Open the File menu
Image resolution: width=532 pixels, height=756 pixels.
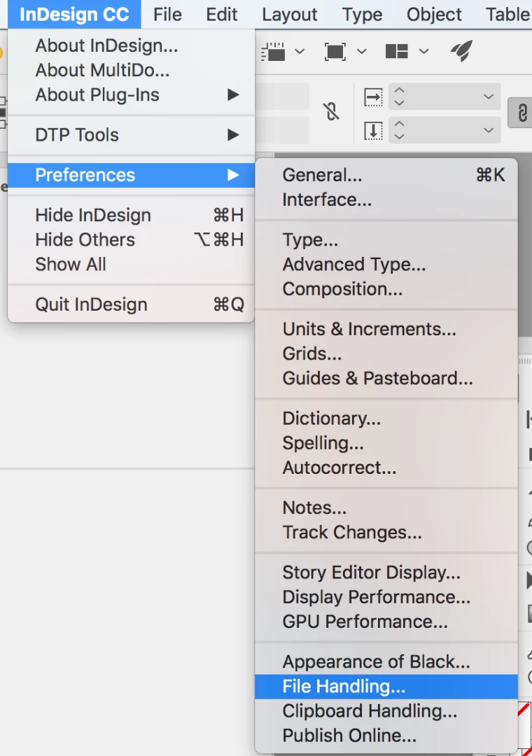click(x=167, y=15)
